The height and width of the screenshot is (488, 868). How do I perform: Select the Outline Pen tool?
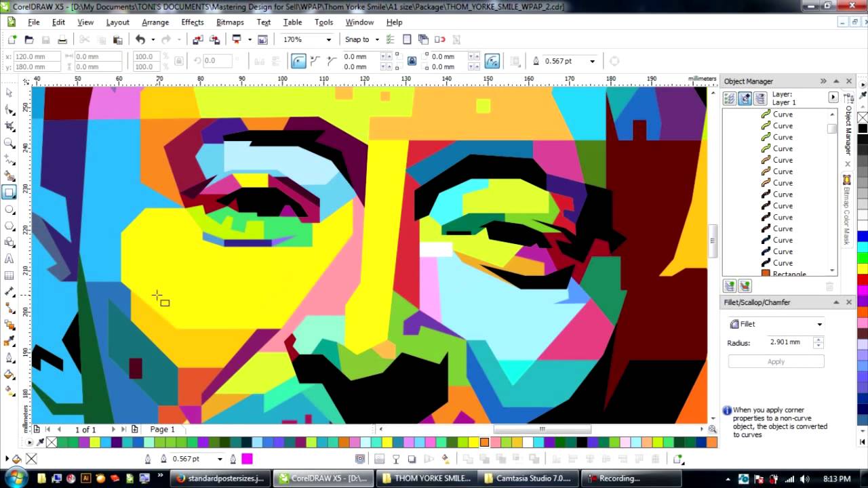click(x=9, y=359)
